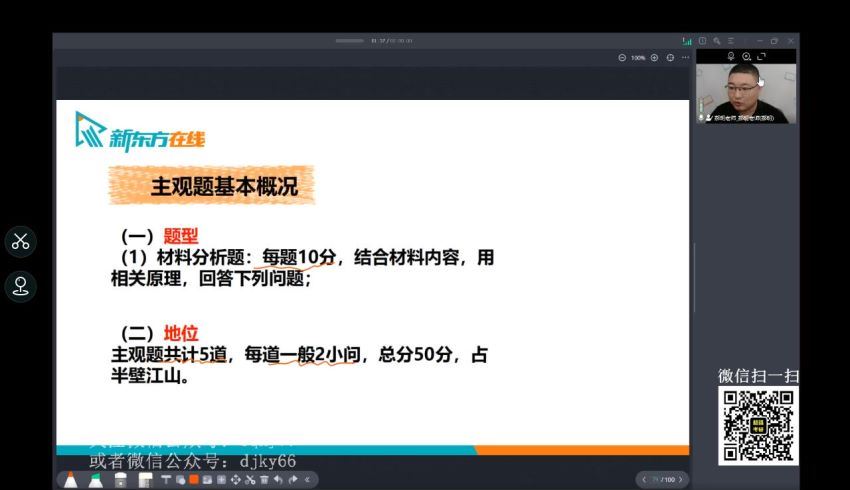Image resolution: width=850 pixels, height=490 pixels.
Task: Click the trash icon to clear annotations
Action: [x=263, y=480]
